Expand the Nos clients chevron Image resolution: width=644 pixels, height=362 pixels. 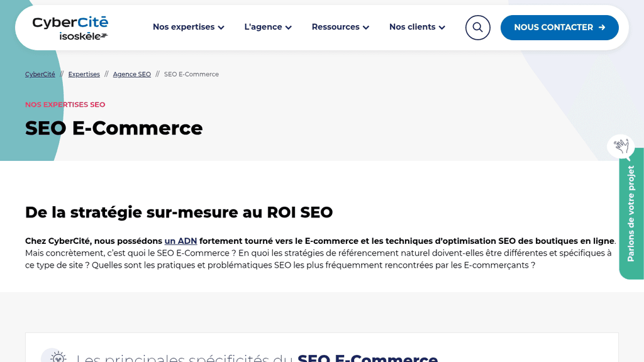[442, 28]
